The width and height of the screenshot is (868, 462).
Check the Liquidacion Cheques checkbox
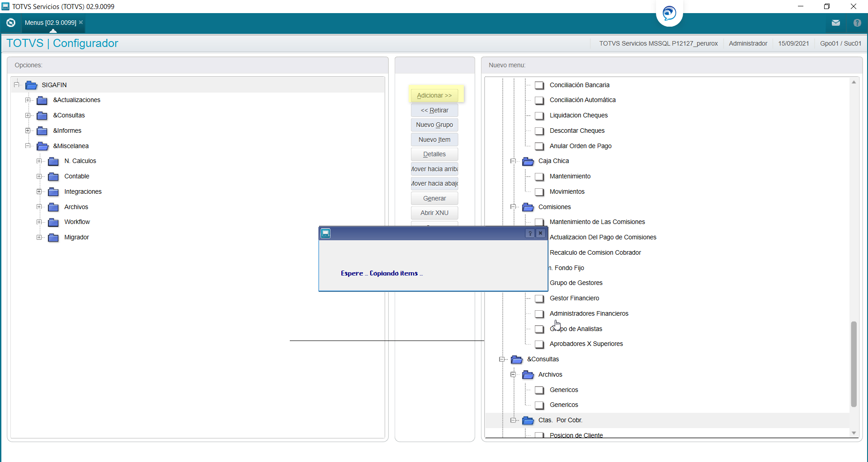(x=539, y=116)
